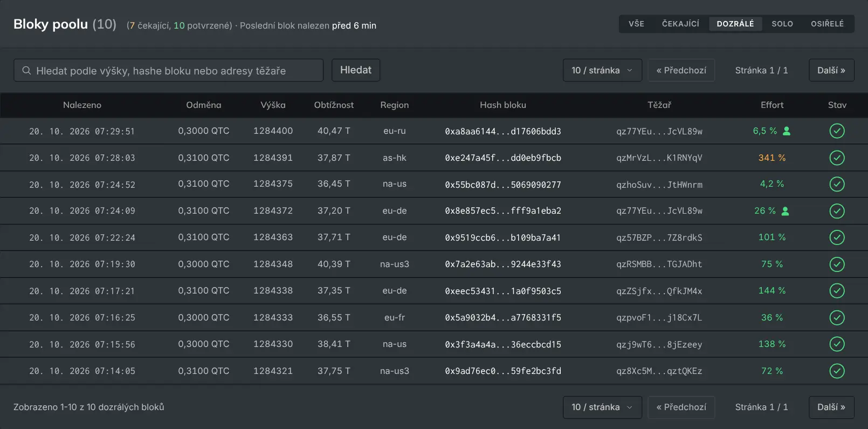This screenshot has width=868, height=429.
Task: Go to previous page using top Předchozí button
Action: tap(681, 70)
